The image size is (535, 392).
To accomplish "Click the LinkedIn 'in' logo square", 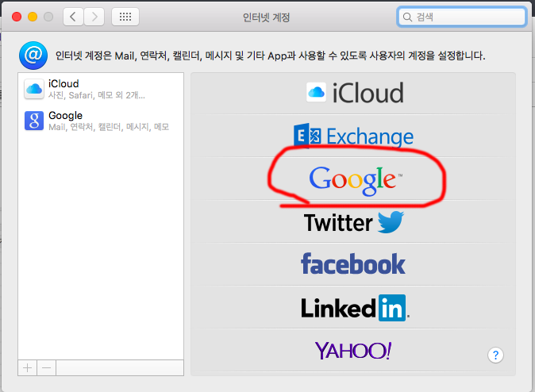I will 392,308.
